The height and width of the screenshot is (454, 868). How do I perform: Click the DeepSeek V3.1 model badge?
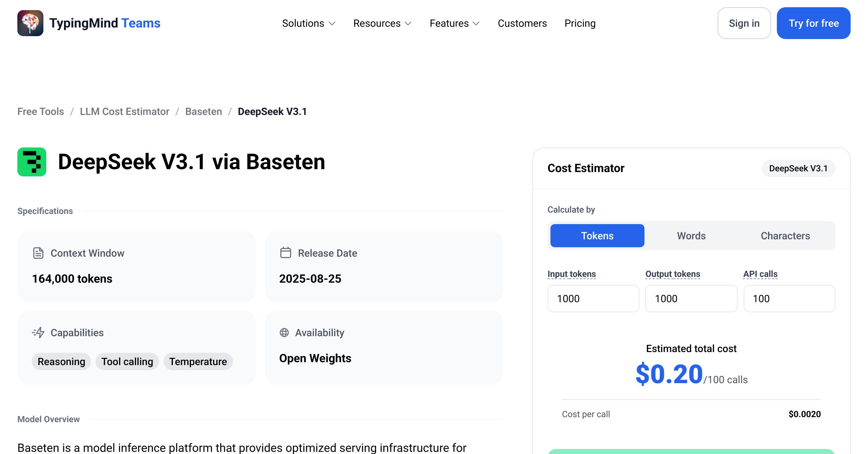798,168
